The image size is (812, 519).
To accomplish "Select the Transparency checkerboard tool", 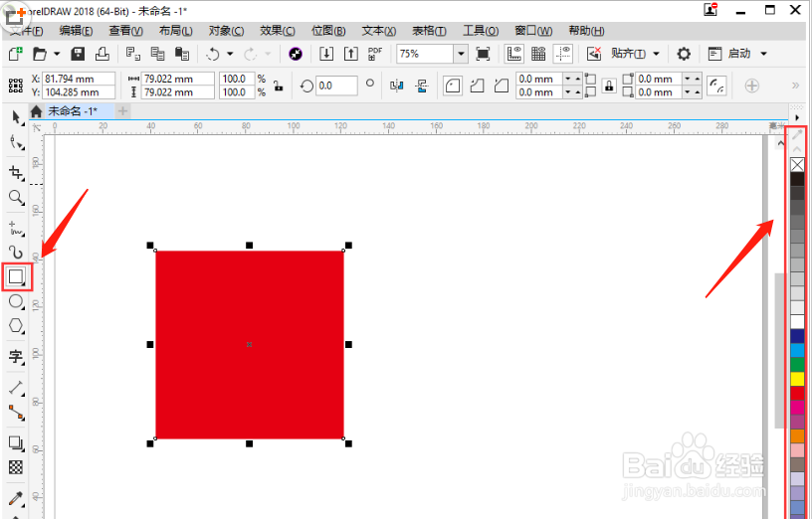I will click(x=17, y=467).
